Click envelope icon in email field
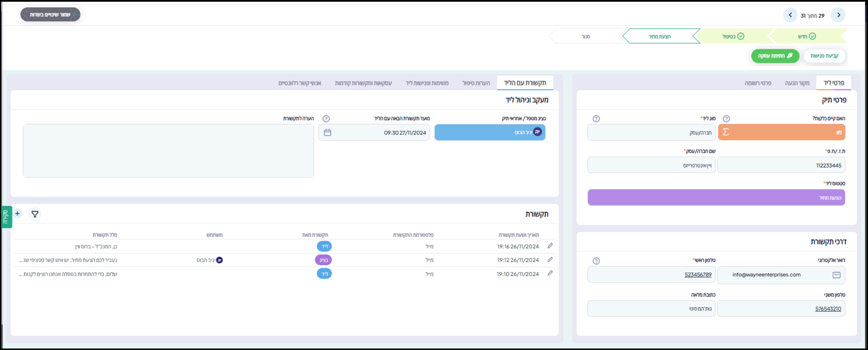 836,275
